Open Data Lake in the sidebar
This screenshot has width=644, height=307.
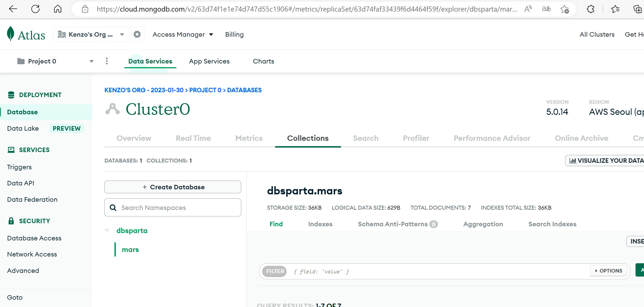click(23, 128)
